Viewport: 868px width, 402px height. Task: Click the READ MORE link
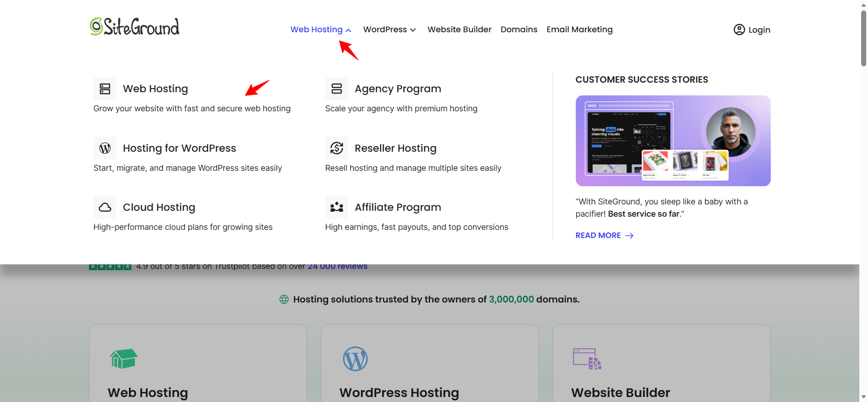point(604,235)
